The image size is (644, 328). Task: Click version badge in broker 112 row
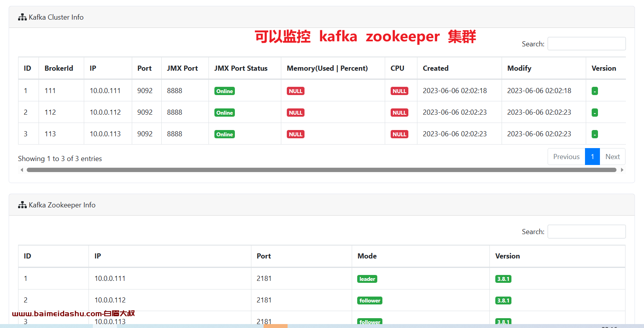tap(595, 113)
